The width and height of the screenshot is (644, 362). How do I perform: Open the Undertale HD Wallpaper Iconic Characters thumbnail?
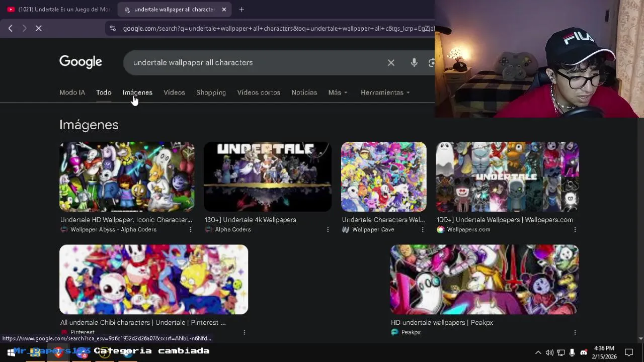pos(127,176)
